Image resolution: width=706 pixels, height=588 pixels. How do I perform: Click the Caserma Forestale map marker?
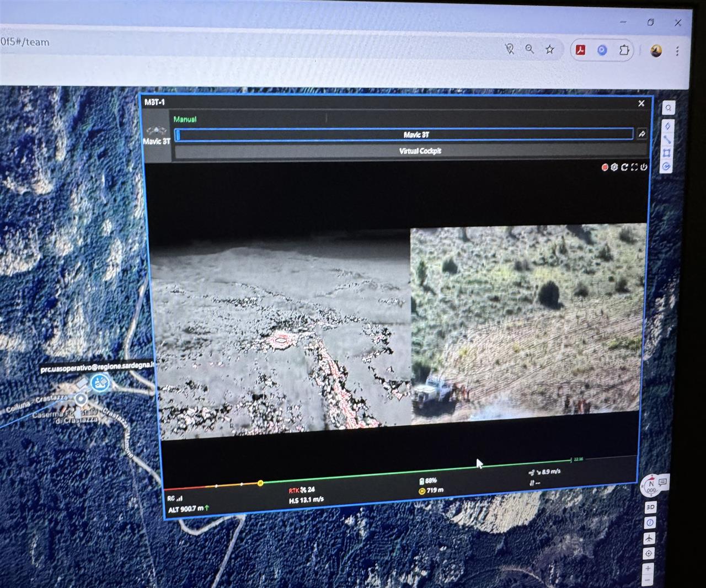point(81,398)
